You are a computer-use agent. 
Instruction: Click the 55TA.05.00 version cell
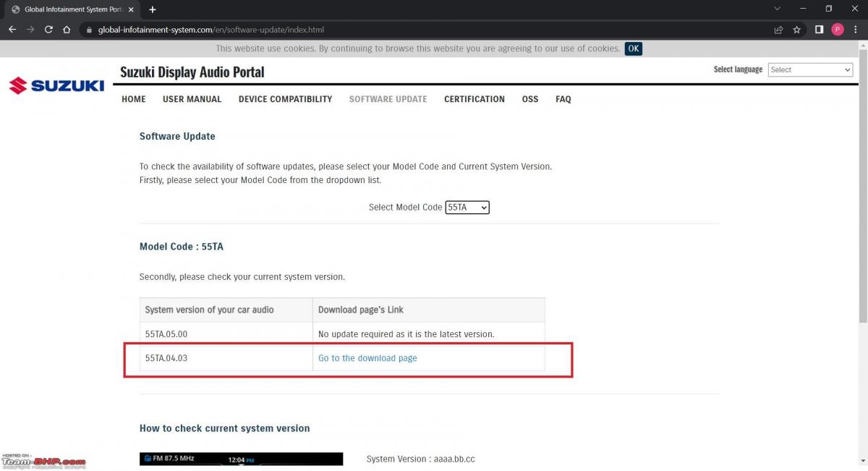coord(226,334)
